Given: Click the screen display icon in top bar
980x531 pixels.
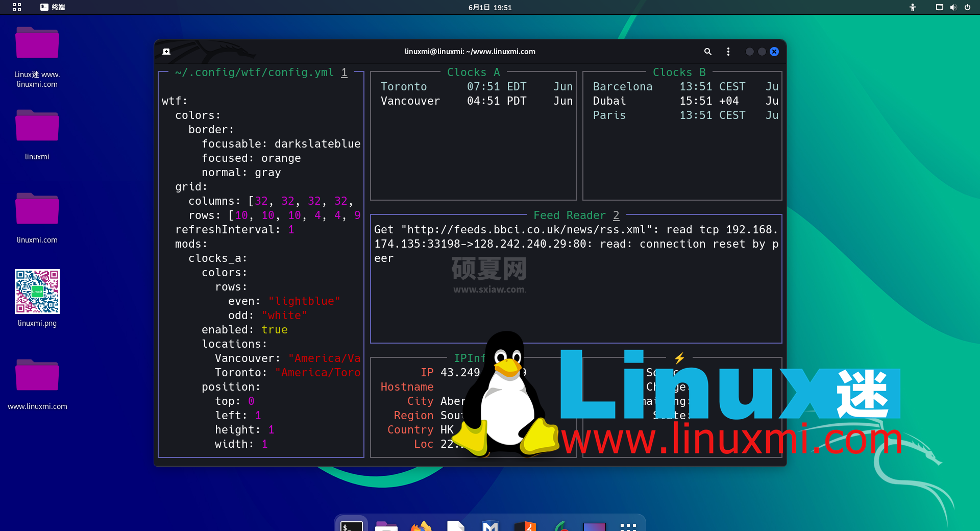Looking at the screenshot, I should pyautogui.click(x=939, y=7).
